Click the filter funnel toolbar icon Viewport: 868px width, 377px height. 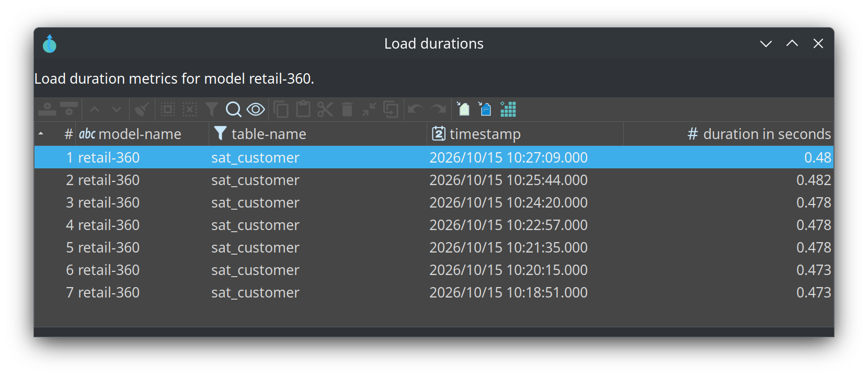pos(211,109)
